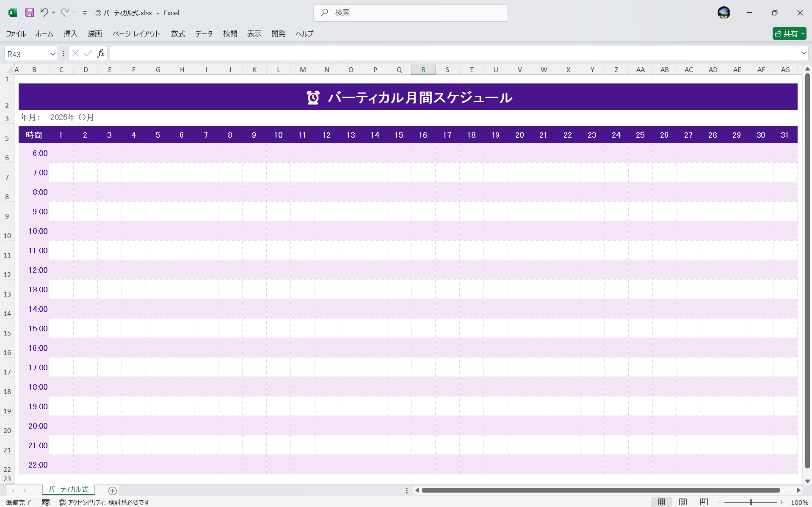Image resolution: width=812 pixels, height=507 pixels.
Task: Click the Undo icon
Action: (44, 13)
